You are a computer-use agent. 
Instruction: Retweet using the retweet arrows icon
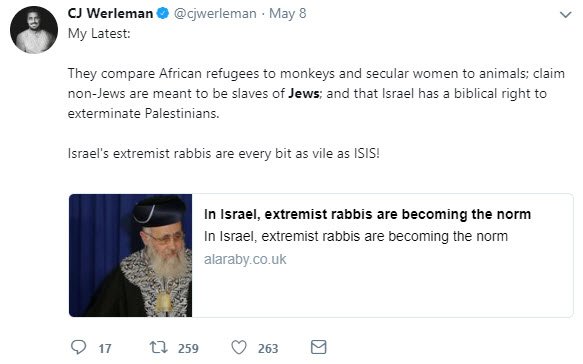point(158,347)
